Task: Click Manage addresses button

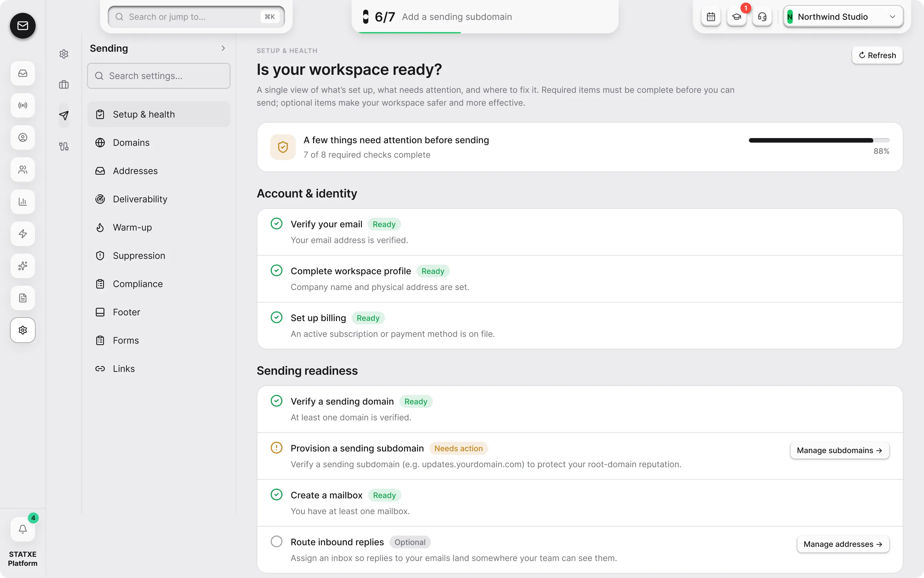Action: coord(843,544)
